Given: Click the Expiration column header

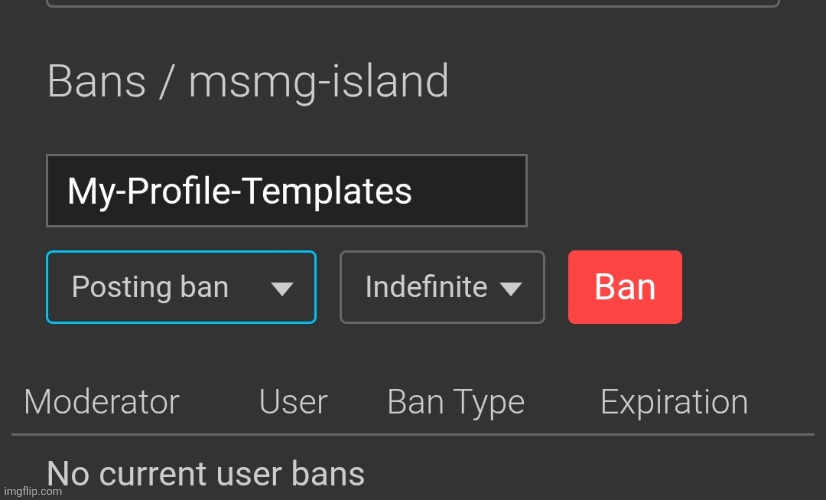Looking at the screenshot, I should [674, 402].
